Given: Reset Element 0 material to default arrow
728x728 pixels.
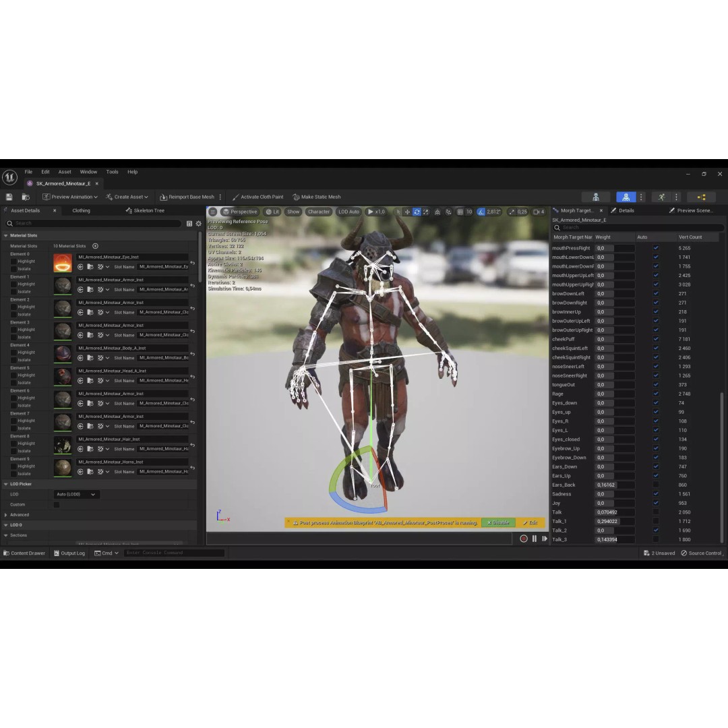Looking at the screenshot, I should 192,263.
